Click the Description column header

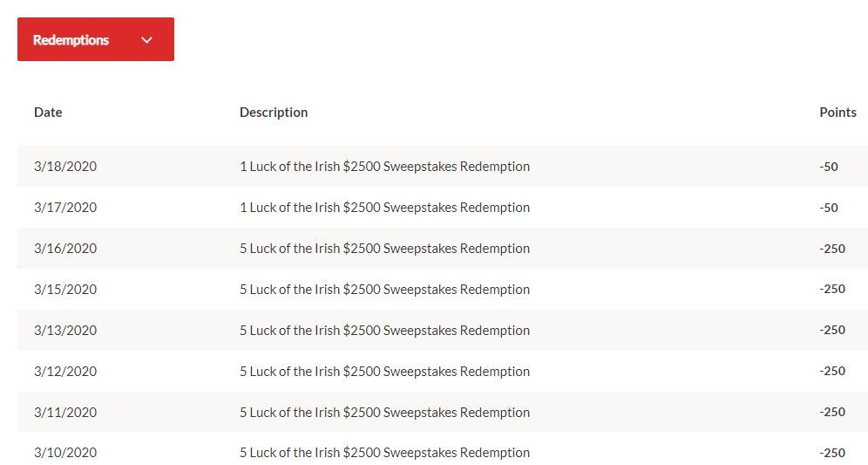click(x=274, y=113)
